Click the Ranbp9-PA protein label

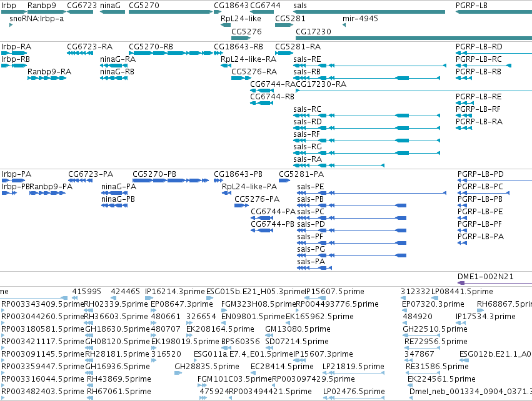click(x=51, y=186)
